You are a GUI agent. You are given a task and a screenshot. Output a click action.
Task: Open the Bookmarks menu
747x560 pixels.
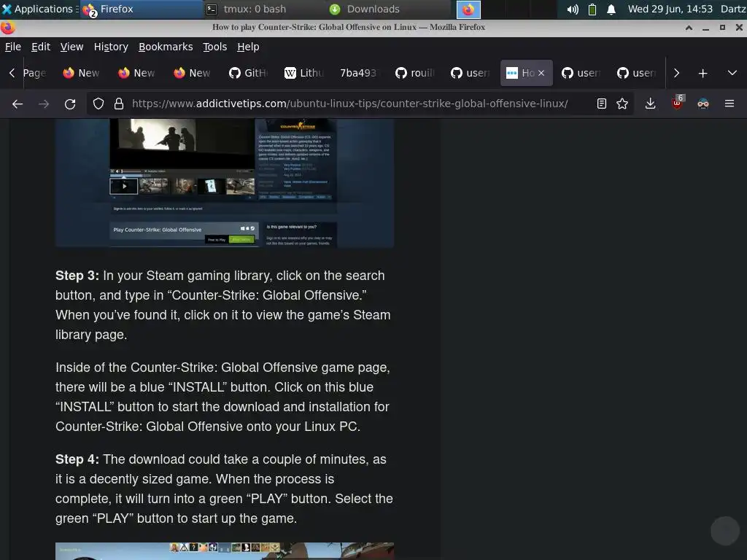click(166, 47)
